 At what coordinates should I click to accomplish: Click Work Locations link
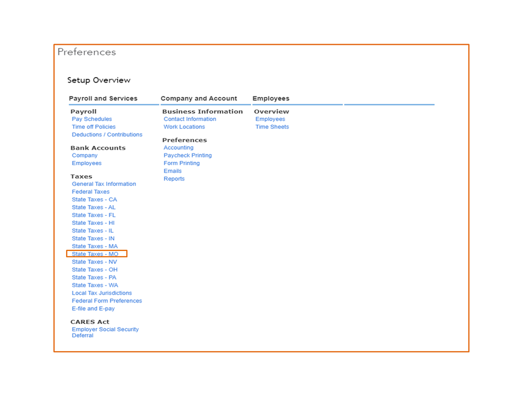pos(184,127)
